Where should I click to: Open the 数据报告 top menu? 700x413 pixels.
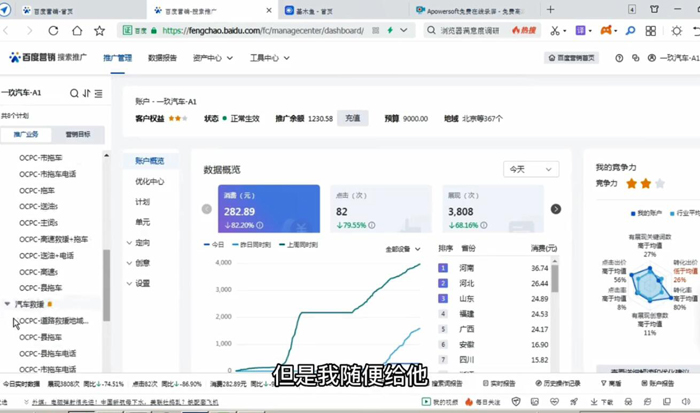click(x=162, y=58)
